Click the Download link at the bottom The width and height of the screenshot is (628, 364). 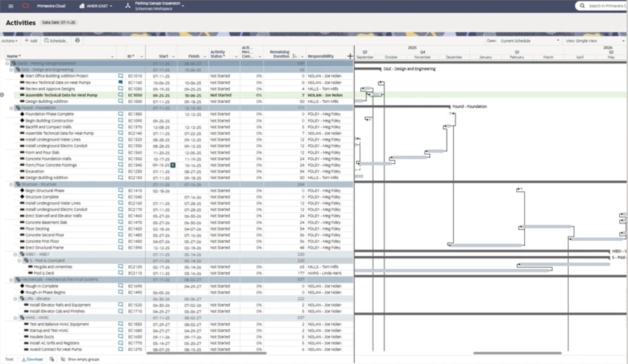pos(33,359)
